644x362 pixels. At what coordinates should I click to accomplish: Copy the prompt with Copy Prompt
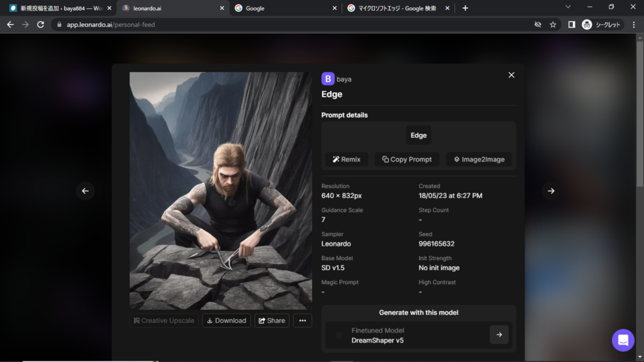point(407,160)
